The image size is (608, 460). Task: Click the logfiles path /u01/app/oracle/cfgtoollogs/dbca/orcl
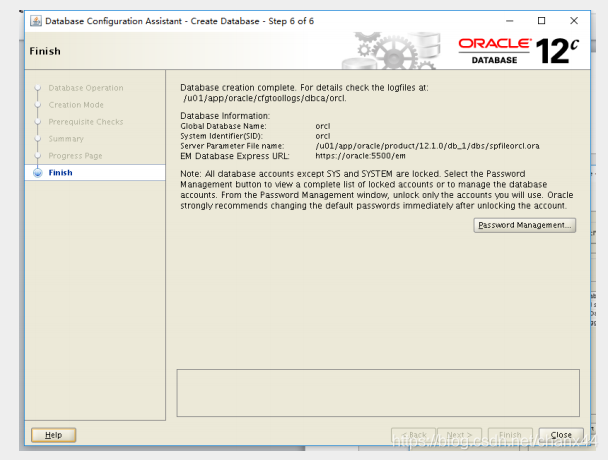[x=264, y=98]
